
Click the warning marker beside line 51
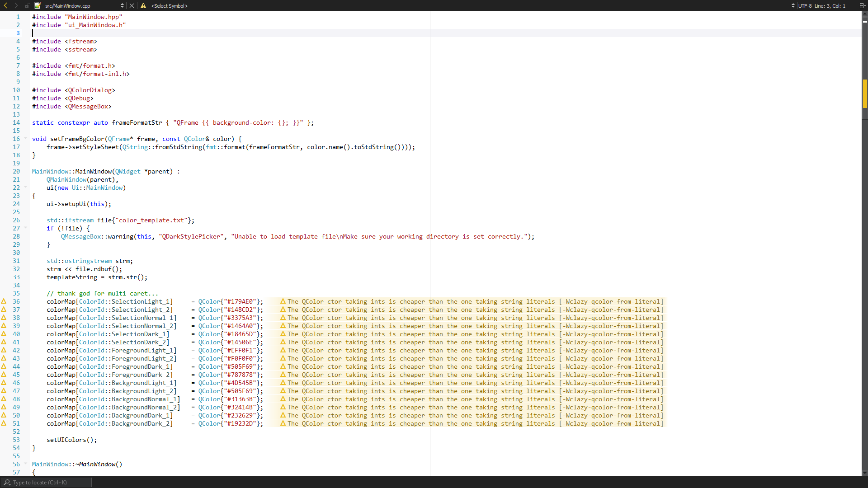click(x=4, y=423)
